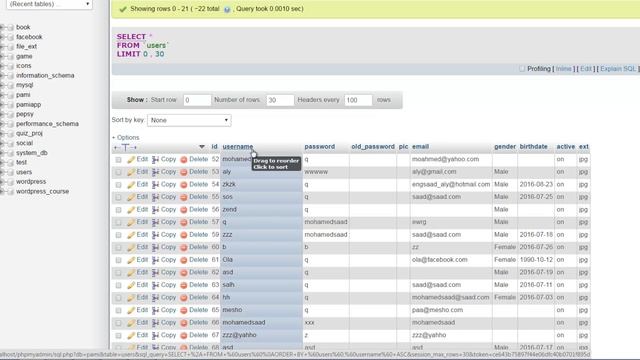Click the Copy icon for row 60
This screenshot has width=640, height=360.
(x=156, y=248)
